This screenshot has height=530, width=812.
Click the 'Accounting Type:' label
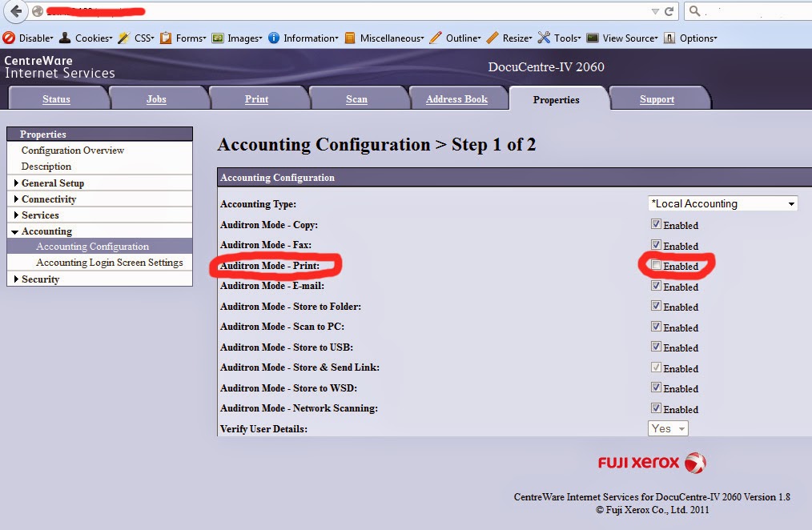258,204
